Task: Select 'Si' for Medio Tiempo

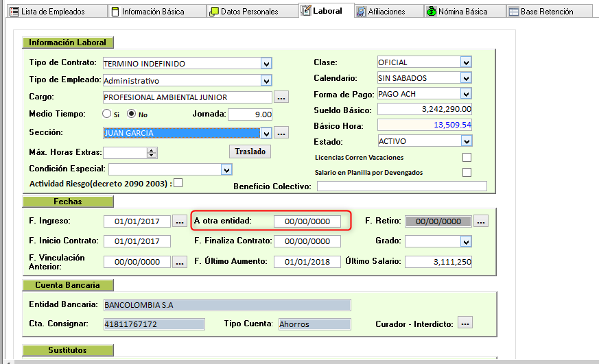Action: click(x=106, y=114)
